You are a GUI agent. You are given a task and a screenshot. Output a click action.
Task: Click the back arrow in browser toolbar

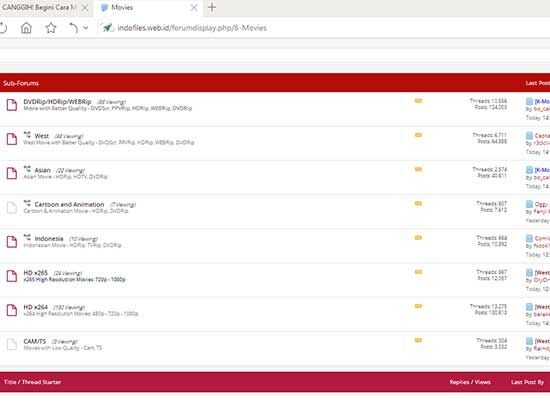73,28
